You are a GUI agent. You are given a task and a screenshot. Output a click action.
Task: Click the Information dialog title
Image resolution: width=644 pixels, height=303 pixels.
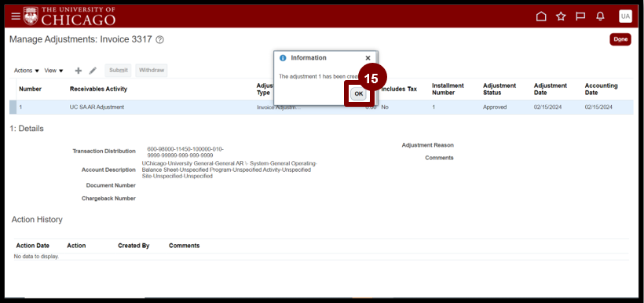pyautogui.click(x=309, y=58)
